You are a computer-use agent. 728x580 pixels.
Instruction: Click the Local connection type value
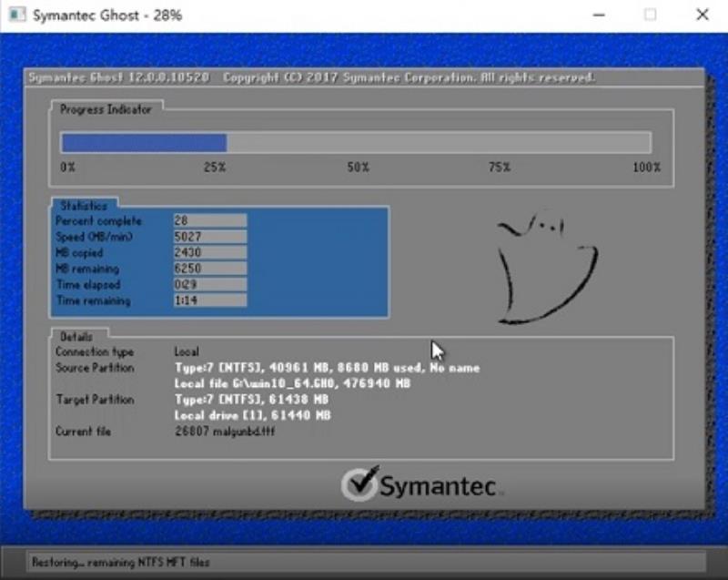click(x=187, y=352)
